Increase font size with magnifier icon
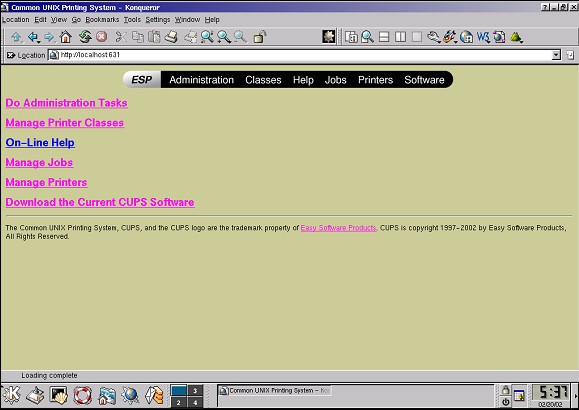 pos(224,37)
